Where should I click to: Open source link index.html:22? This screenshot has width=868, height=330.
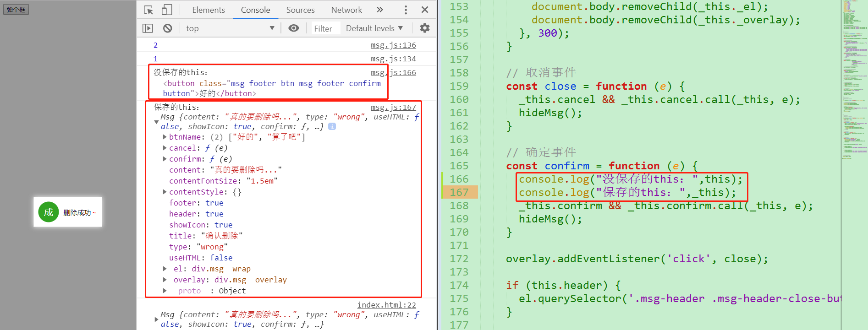(x=387, y=305)
